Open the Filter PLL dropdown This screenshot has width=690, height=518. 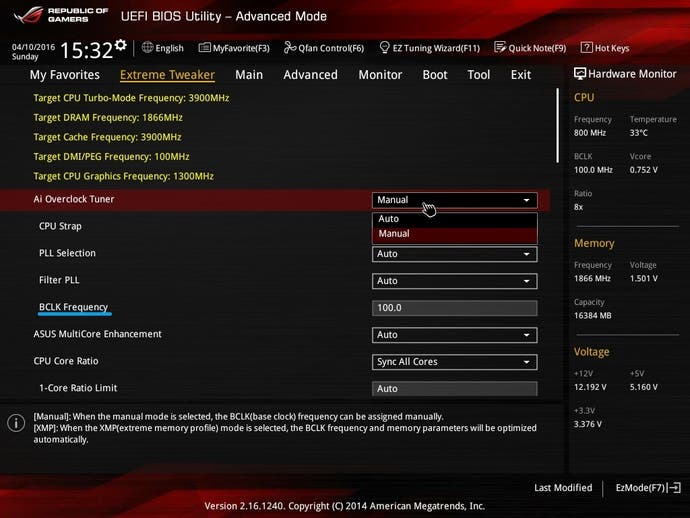pyautogui.click(x=455, y=281)
